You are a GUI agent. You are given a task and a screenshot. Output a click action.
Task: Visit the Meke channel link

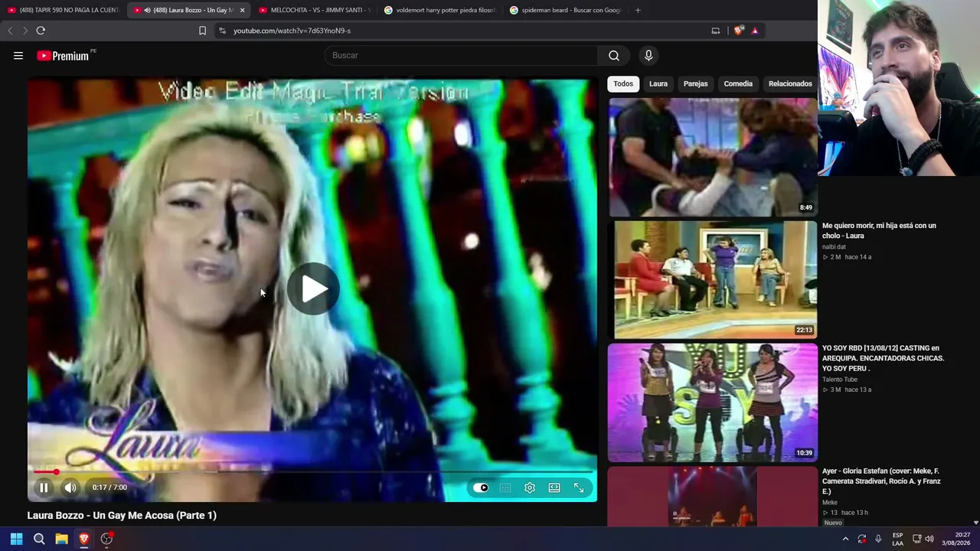tap(830, 503)
